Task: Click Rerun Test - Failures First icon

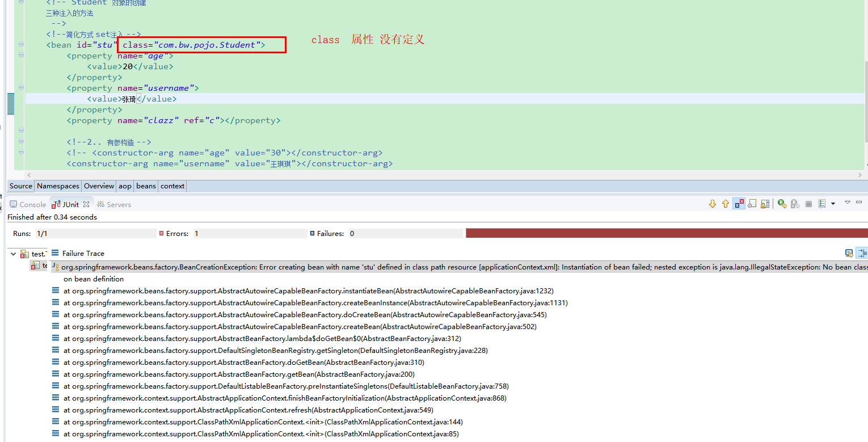Action: point(795,203)
